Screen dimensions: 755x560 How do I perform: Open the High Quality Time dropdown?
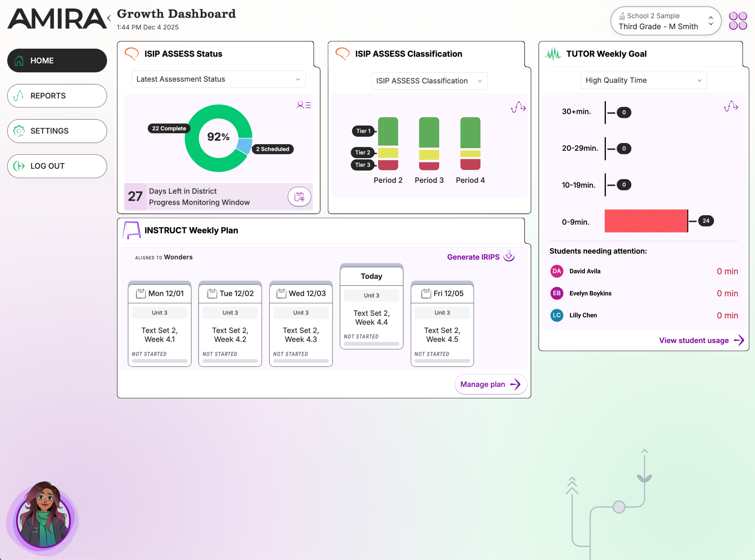tap(643, 81)
